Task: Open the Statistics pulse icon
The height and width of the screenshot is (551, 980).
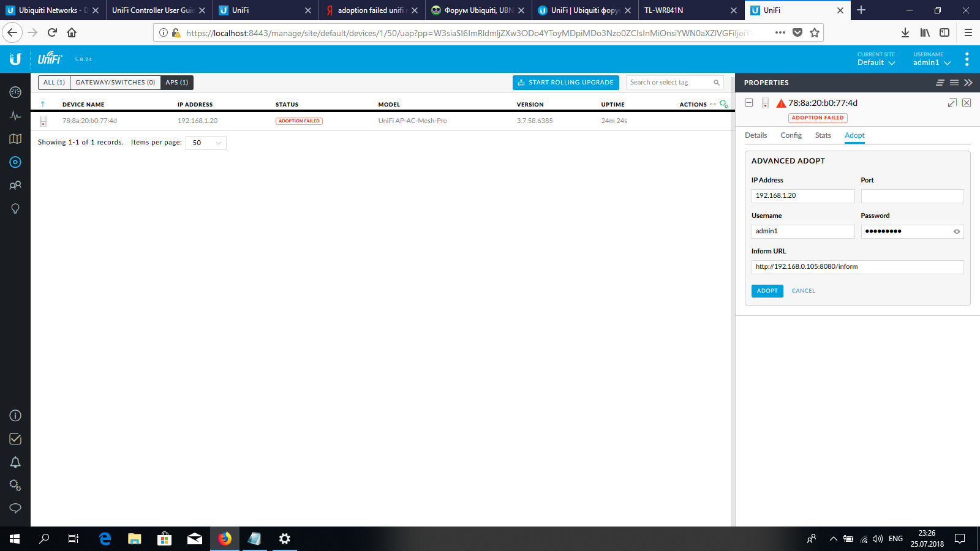Action: [15, 115]
